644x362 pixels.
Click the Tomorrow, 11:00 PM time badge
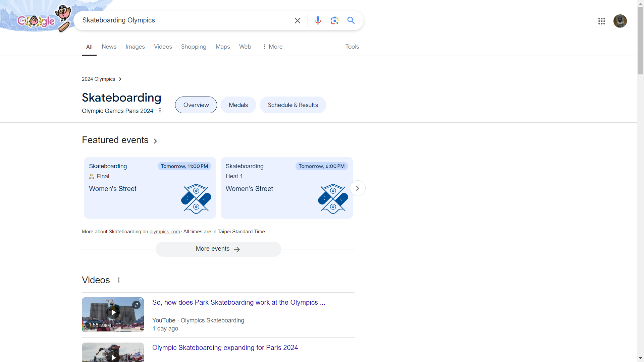[184, 166]
